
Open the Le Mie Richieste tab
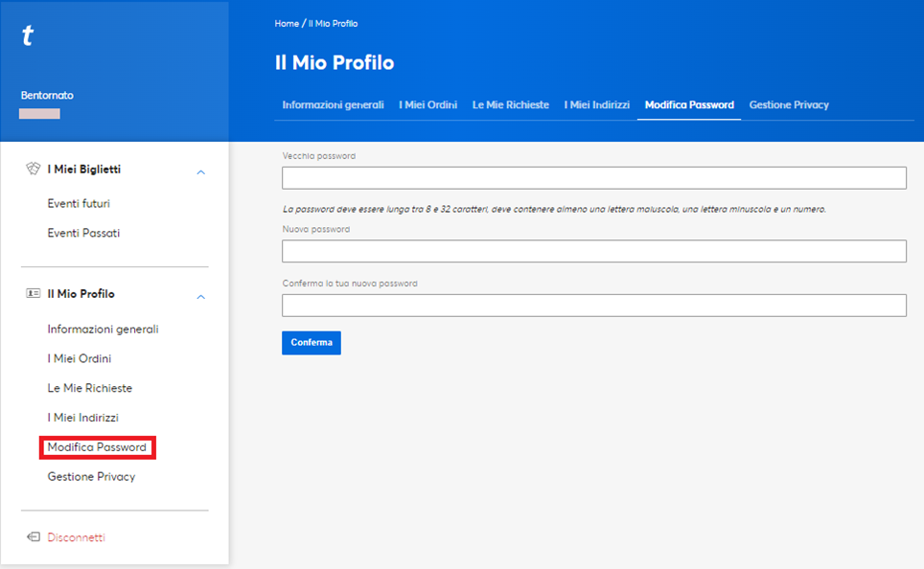(x=510, y=105)
